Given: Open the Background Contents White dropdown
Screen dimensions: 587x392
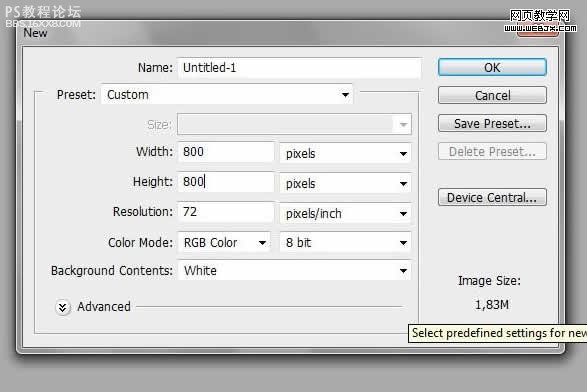Looking at the screenshot, I should (x=295, y=270).
